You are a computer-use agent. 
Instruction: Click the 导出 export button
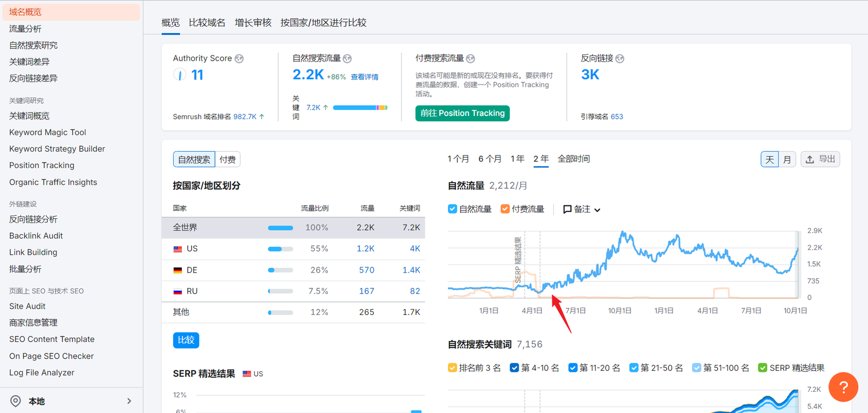coord(820,159)
